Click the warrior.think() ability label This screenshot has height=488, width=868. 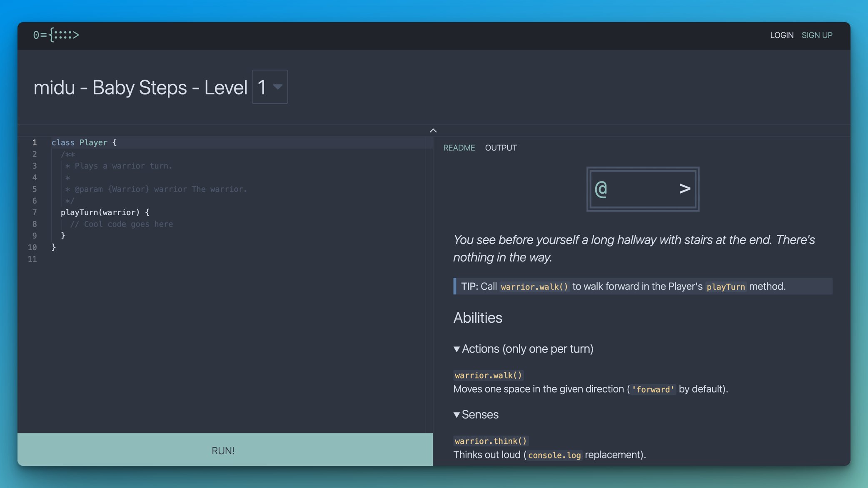[x=490, y=441]
